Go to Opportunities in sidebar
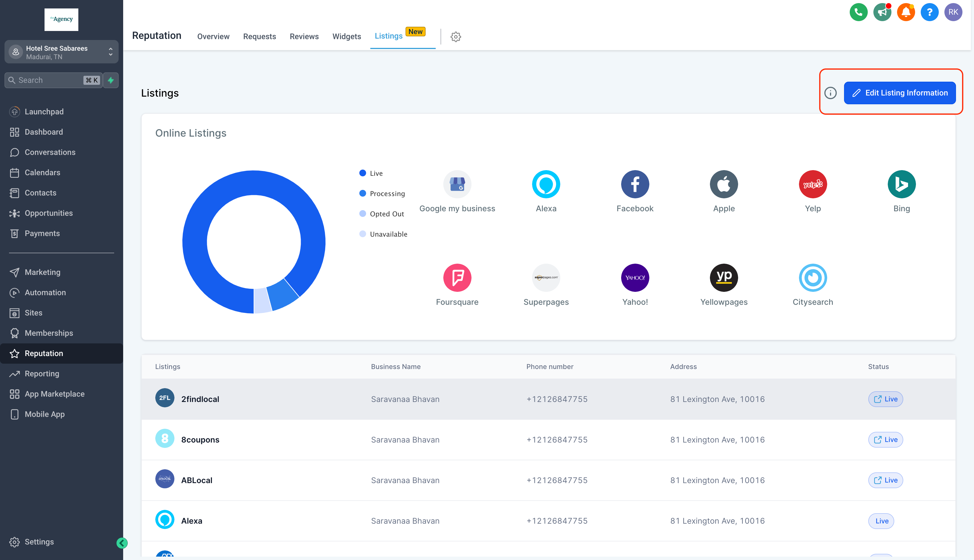This screenshot has width=974, height=560. coord(61,213)
